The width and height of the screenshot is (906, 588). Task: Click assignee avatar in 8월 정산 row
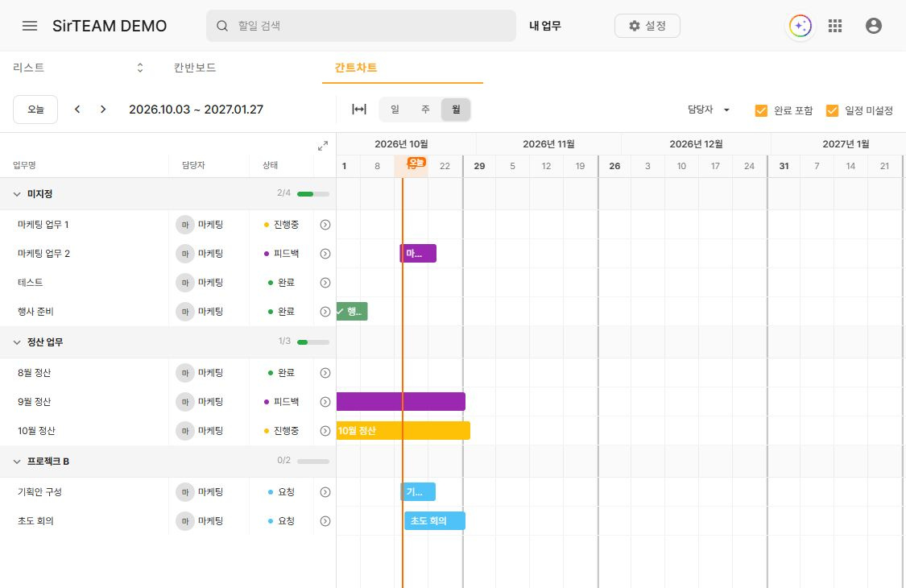[x=185, y=373]
